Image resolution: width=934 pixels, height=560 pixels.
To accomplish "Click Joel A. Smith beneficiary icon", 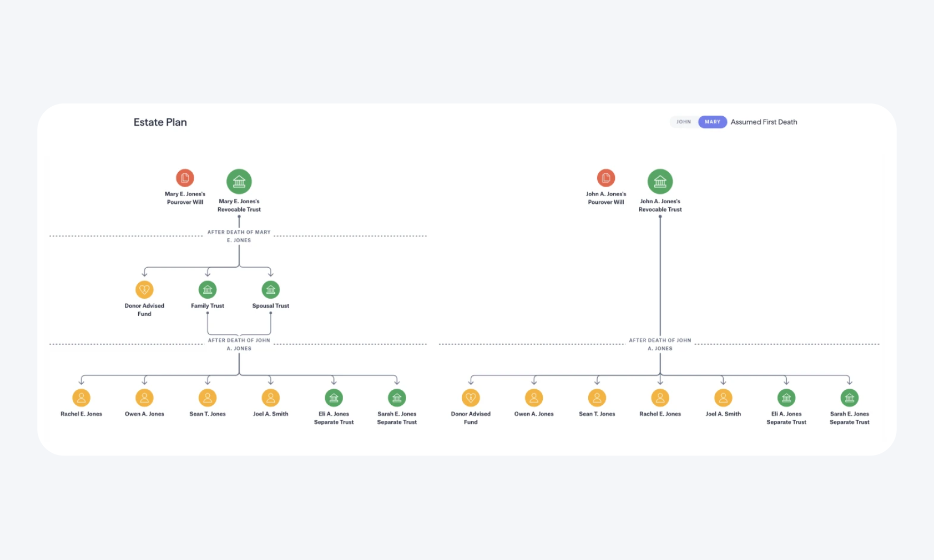I will [271, 397].
